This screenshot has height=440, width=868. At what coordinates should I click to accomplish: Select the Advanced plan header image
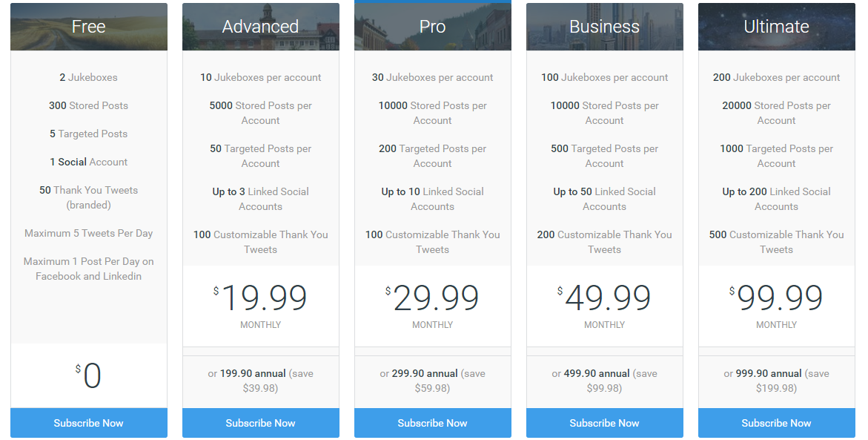coord(261,27)
